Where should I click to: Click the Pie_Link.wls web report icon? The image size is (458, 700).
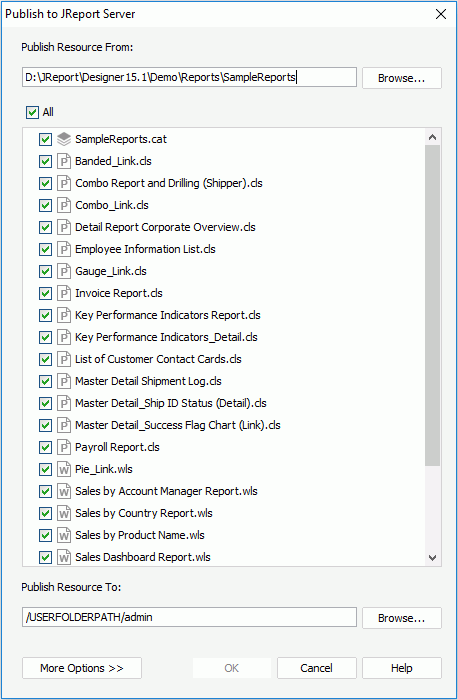click(x=64, y=469)
